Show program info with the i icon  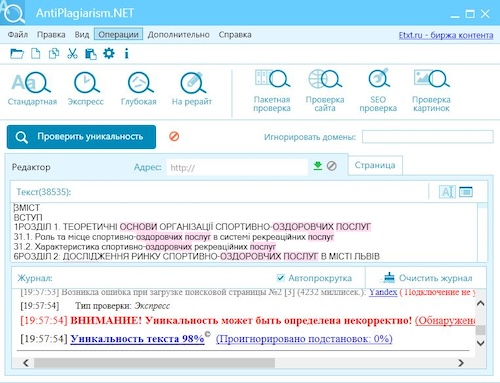[126, 54]
